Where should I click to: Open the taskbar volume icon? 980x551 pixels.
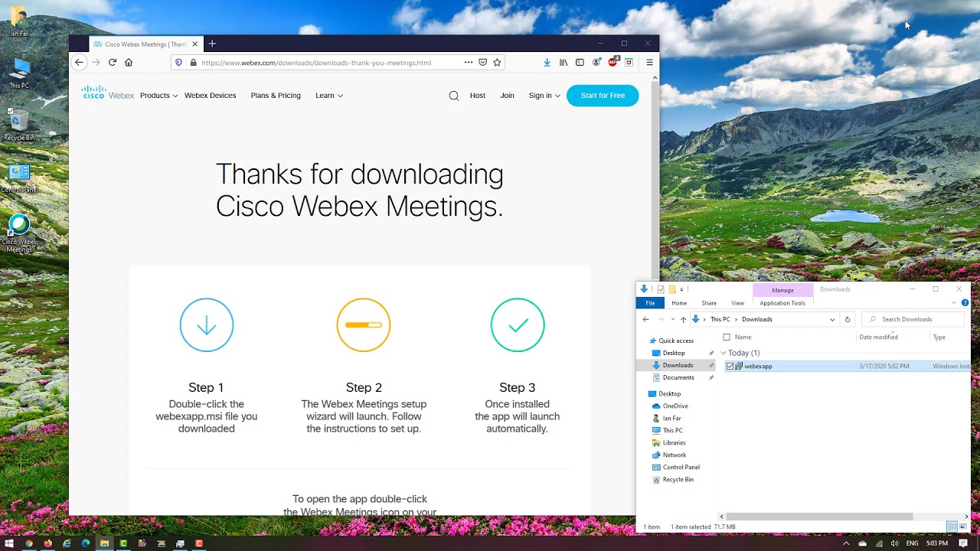tap(895, 543)
